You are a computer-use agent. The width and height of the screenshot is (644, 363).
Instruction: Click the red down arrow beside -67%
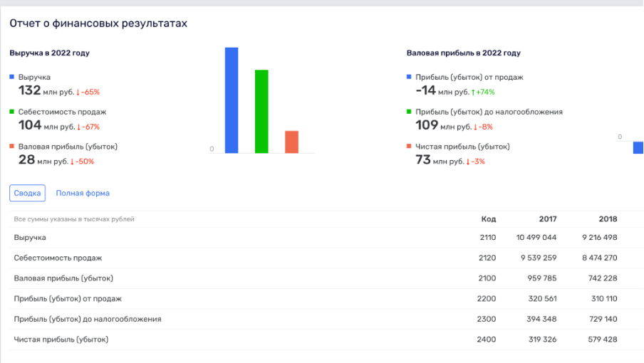click(78, 127)
